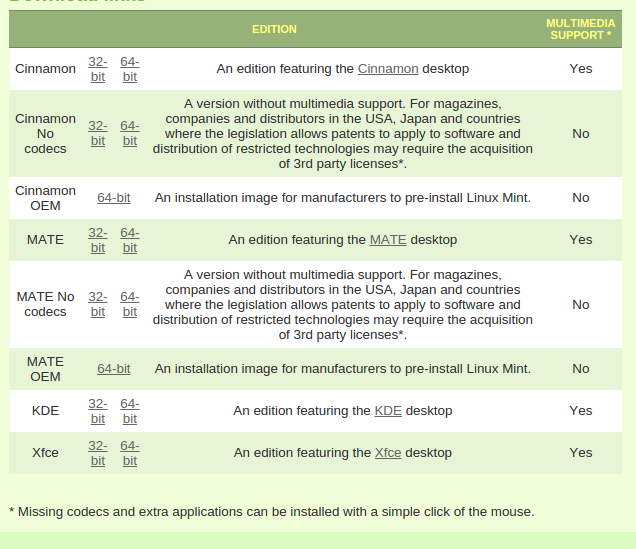Click 'Yes' in the MATE row
This screenshot has width=636, height=549.
(x=580, y=240)
